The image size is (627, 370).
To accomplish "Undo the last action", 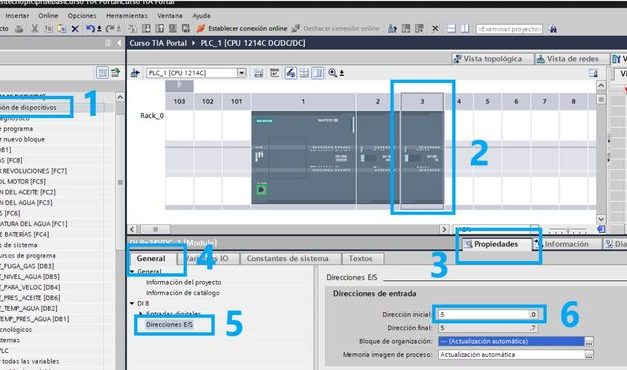I will point(90,29).
